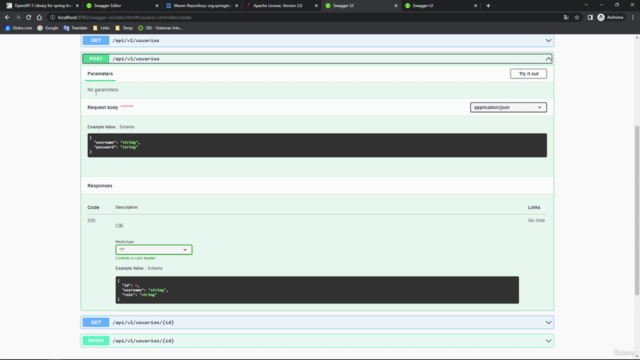Switch to the last Swagger UI tab
Image resolution: width=640 pixels, height=360 pixels.
tap(440, 6)
